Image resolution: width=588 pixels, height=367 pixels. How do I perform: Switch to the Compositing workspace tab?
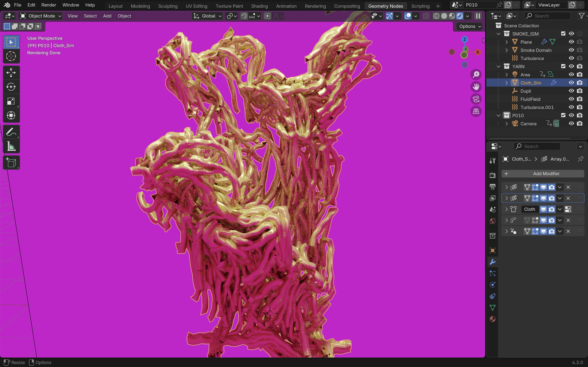(347, 6)
